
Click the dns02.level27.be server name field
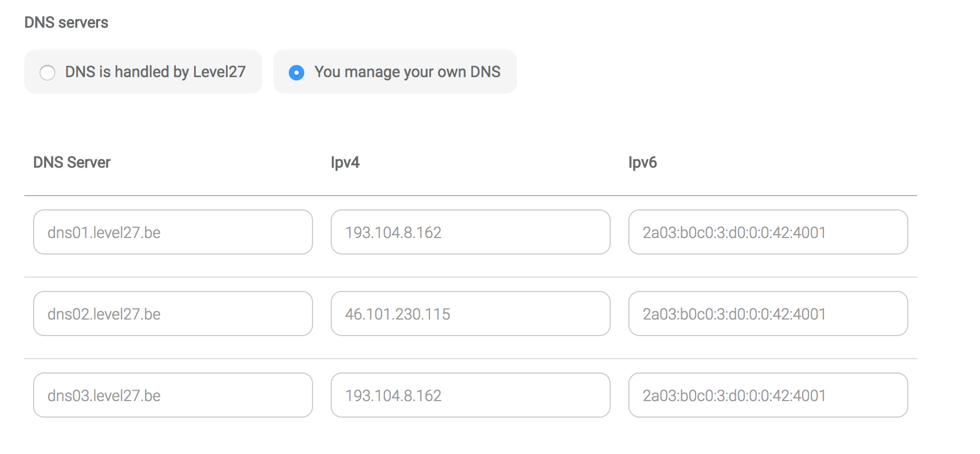point(173,314)
